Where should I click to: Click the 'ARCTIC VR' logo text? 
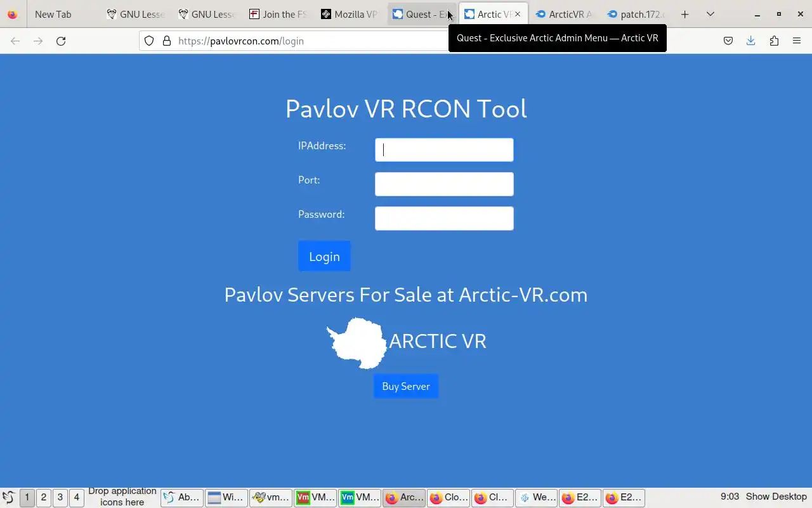(438, 341)
